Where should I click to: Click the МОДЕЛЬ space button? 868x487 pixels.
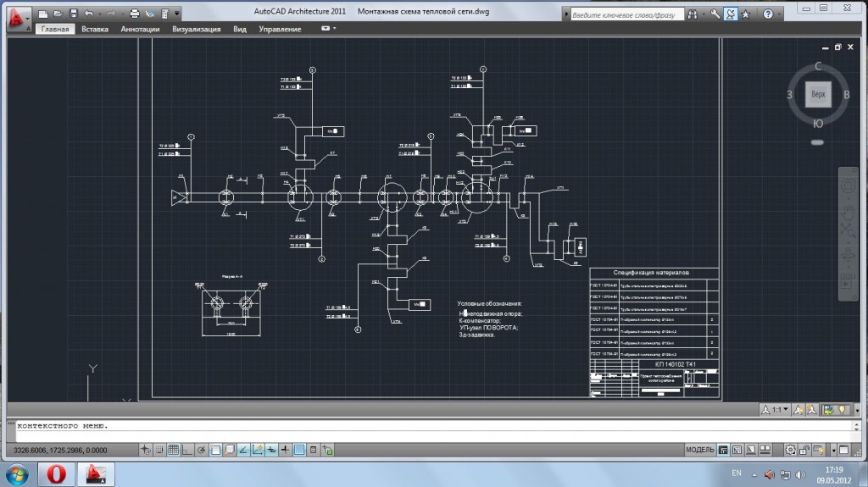tap(699, 450)
